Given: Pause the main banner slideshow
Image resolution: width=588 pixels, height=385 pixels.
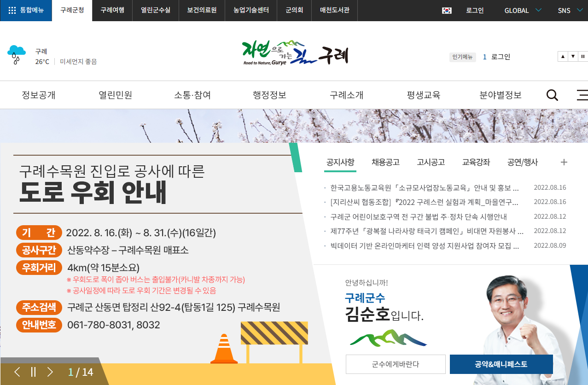Looking at the screenshot, I should point(33,371).
